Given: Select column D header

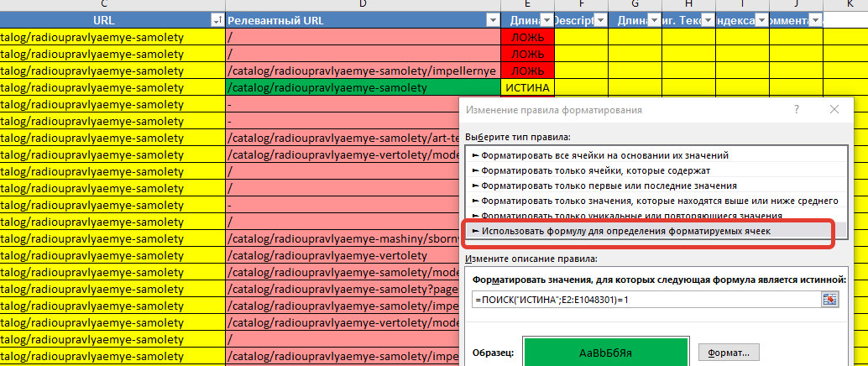Looking at the screenshot, I should point(363,4).
